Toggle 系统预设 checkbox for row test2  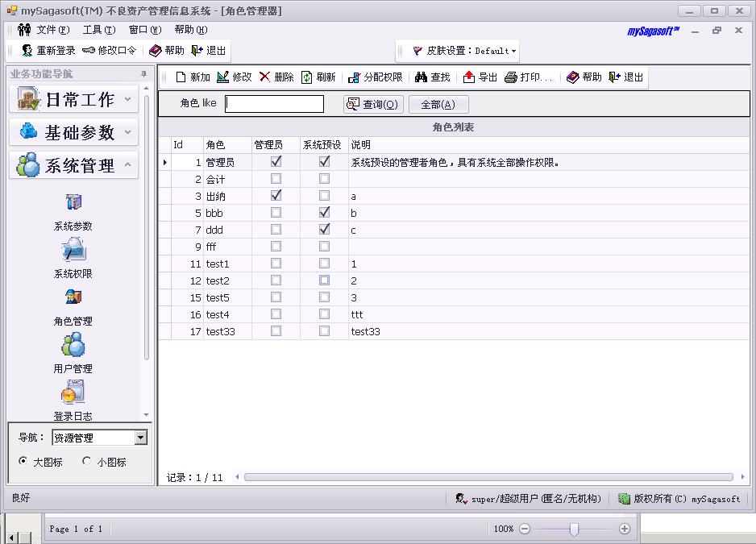click(x=325, y=280)
